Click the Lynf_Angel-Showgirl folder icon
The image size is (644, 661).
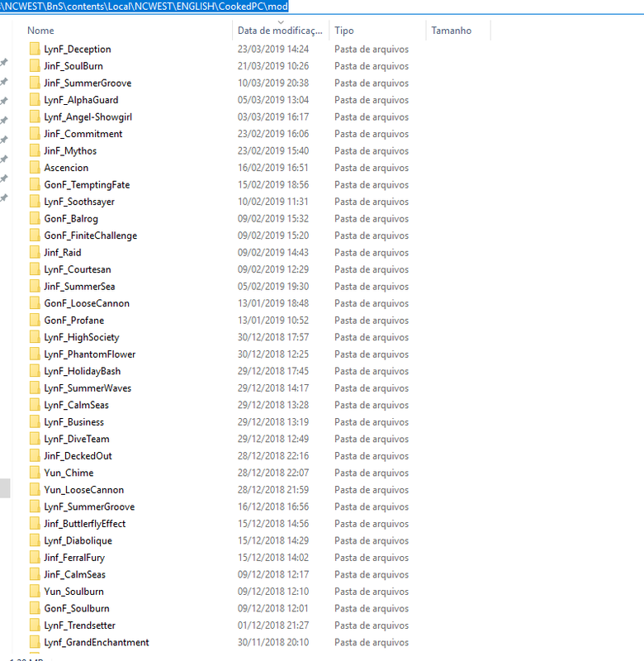35,117
